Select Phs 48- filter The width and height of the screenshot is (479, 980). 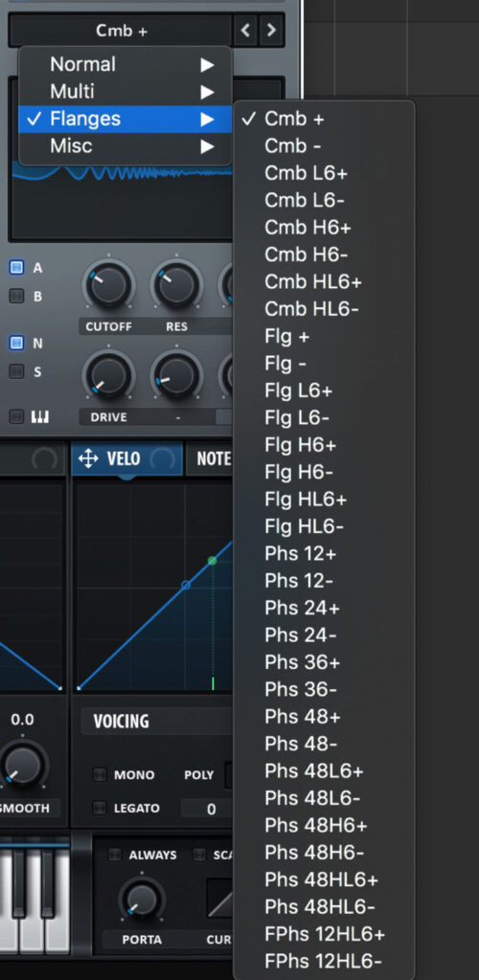point(323,745)
